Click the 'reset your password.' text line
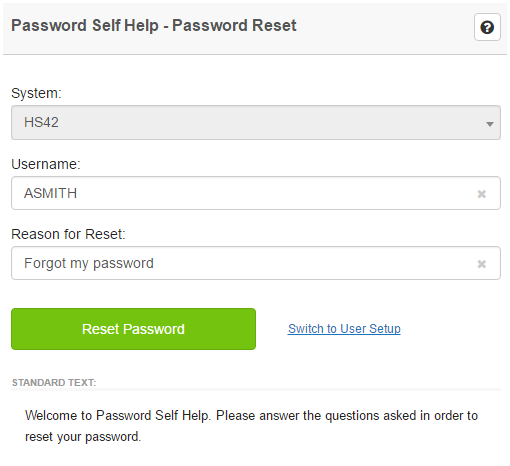Viewport: 510px width, 466px height. (83, 437)
